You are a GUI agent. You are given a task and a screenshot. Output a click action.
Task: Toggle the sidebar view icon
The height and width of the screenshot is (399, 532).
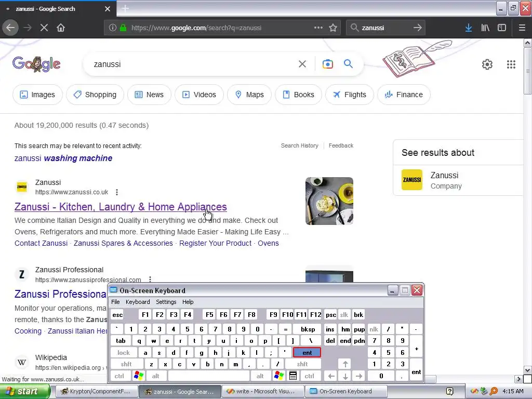[502, 28]
